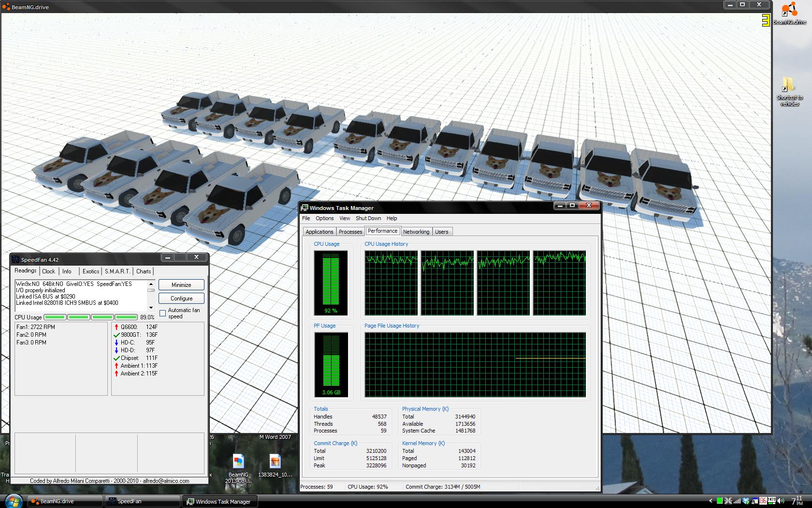Open the BeamNG 2013-08 file on desktop
This screenshot has height=508, width=812.
click(x=238, y=468)
